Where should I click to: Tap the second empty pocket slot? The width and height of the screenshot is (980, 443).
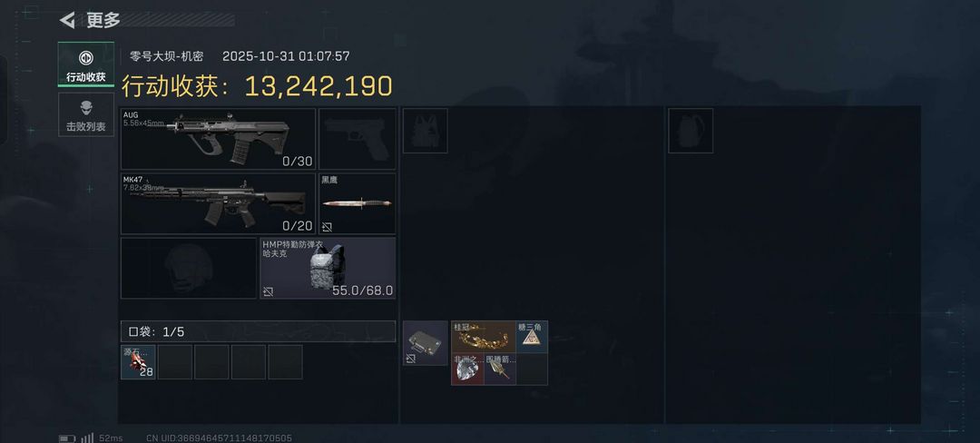(211, 362)
